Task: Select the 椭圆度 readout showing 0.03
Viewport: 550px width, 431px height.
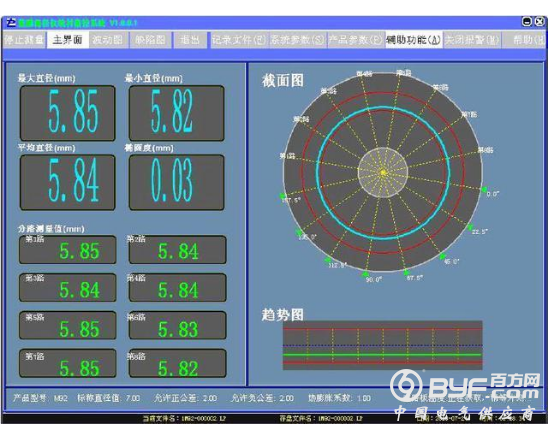Action: click(x=177, y=182)
